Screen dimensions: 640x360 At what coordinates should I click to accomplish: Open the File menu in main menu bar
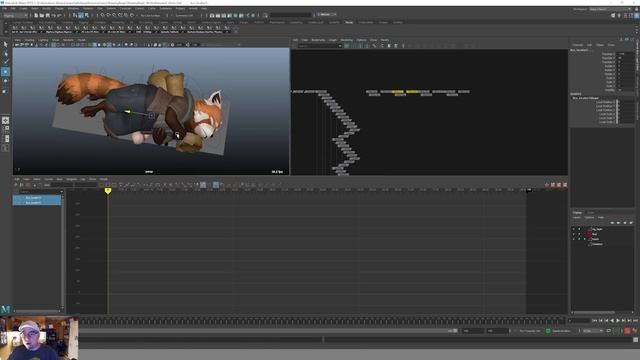(4, 8)
